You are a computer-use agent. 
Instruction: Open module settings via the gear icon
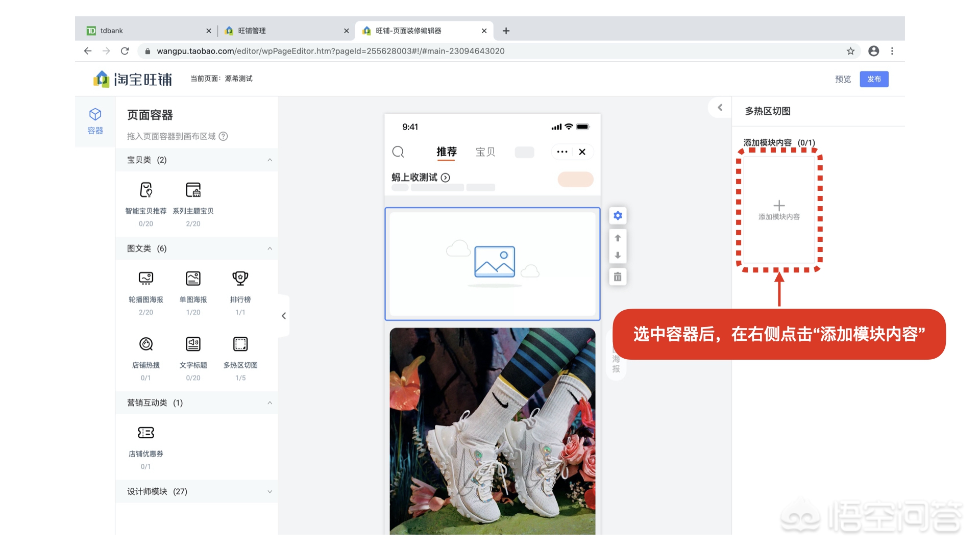pyautogui.click(x=618, y=215)
